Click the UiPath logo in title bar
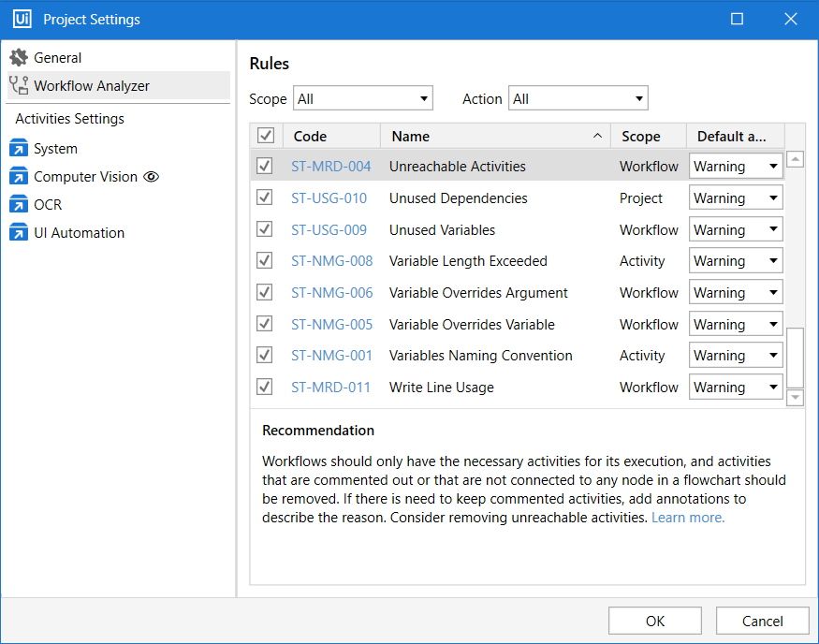 coord(22,20)
